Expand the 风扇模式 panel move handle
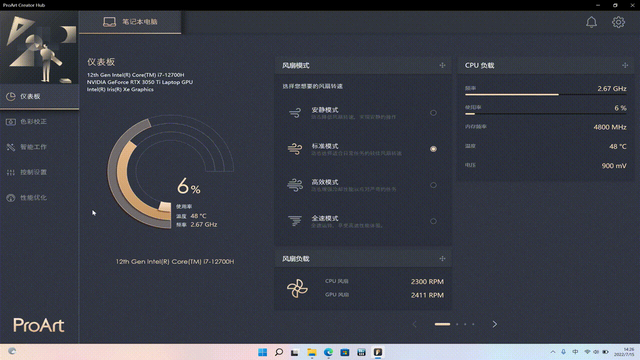Screen dimensions: 640x360 442,65
